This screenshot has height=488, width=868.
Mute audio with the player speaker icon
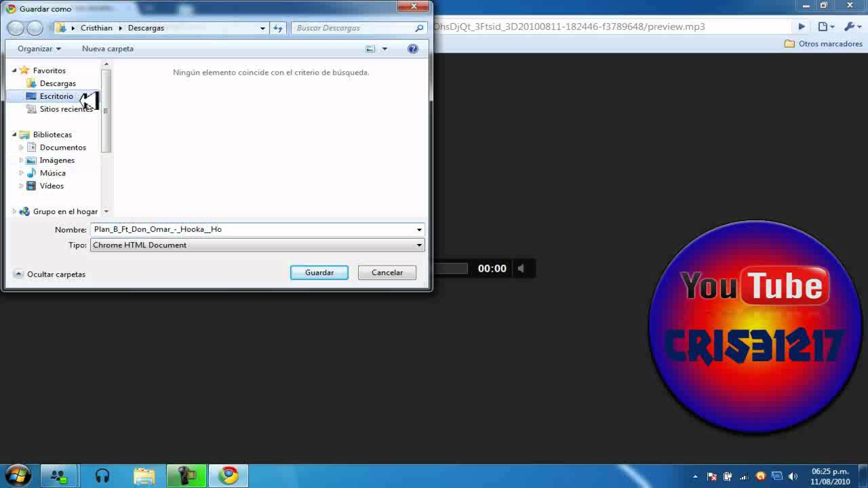521,268
